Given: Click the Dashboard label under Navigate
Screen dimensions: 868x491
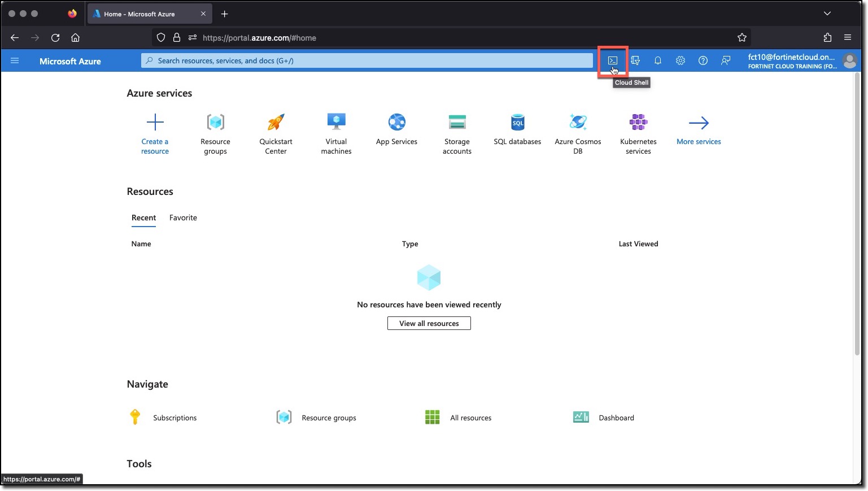Looking at the screenshot, I should point(616,418).
